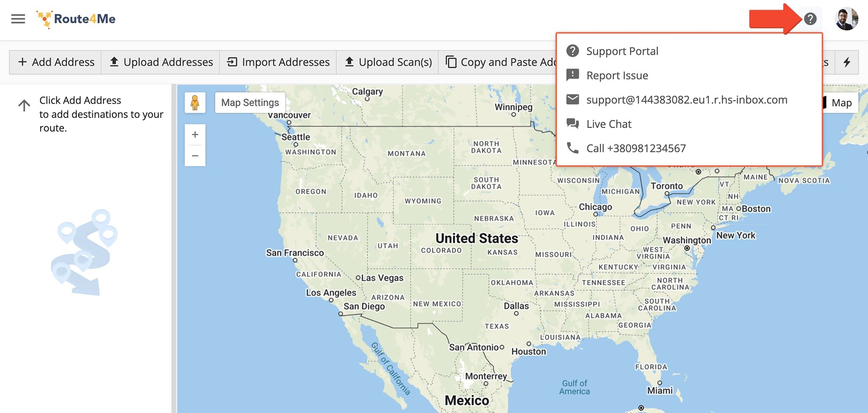The width and height of the screenshot is (868, 413).
Task: Open the hamburger navigation menu
Action: 18,19
